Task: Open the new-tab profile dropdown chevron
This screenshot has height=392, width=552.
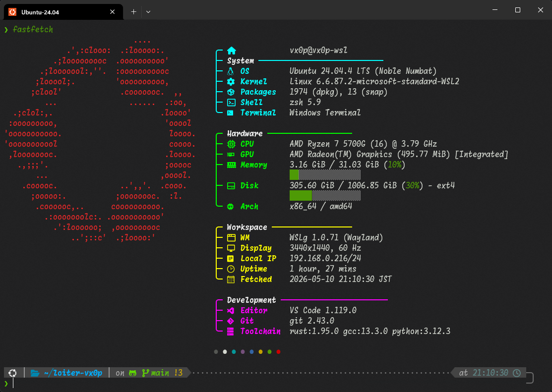Action: (x=148, y=12)
